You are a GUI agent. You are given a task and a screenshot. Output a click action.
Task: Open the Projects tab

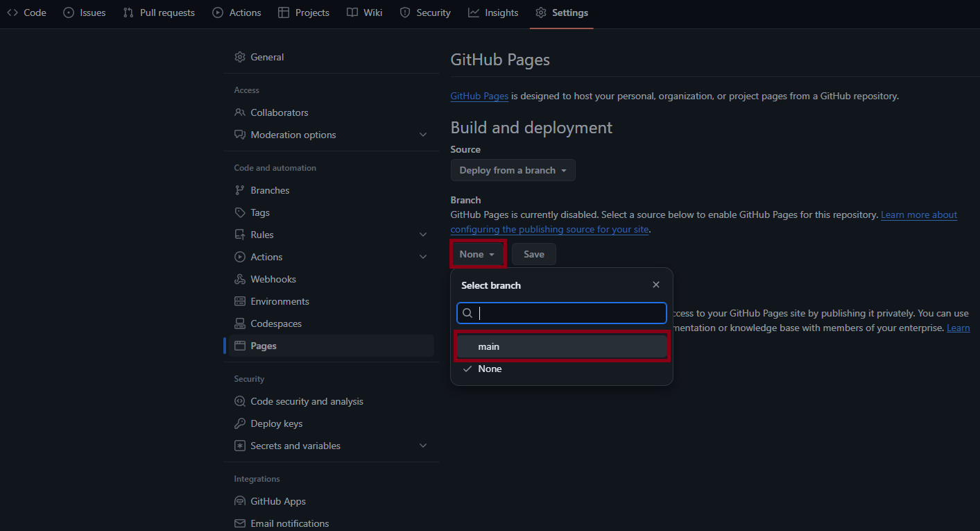304,12
